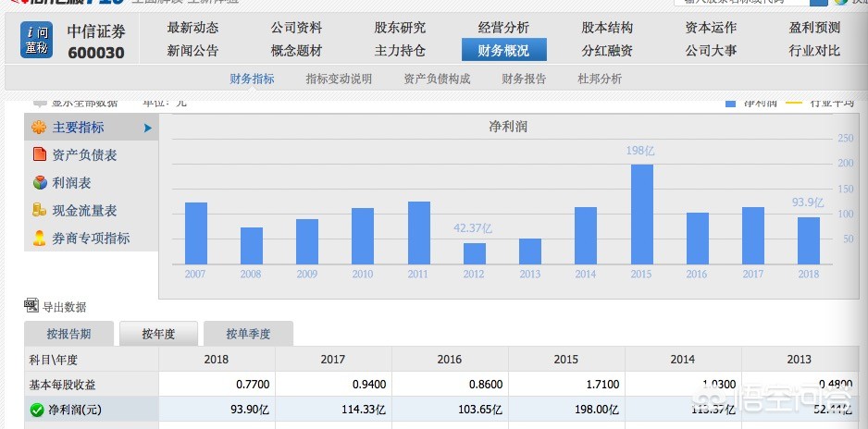Switch to 杜邦分析 sub-tab
Image resolution: width=868 pixels, height=429 pixels.
tap(600, 79)
